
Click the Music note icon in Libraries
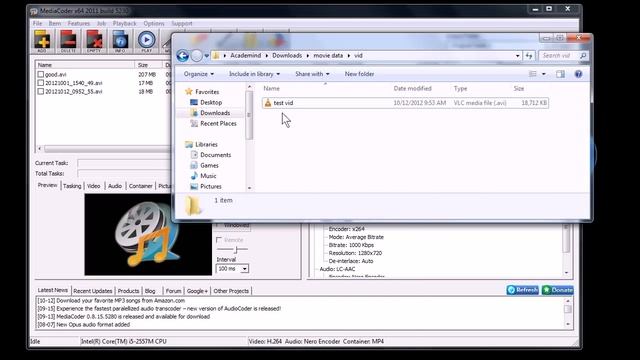pyautogui.click(x=194, y=176)
